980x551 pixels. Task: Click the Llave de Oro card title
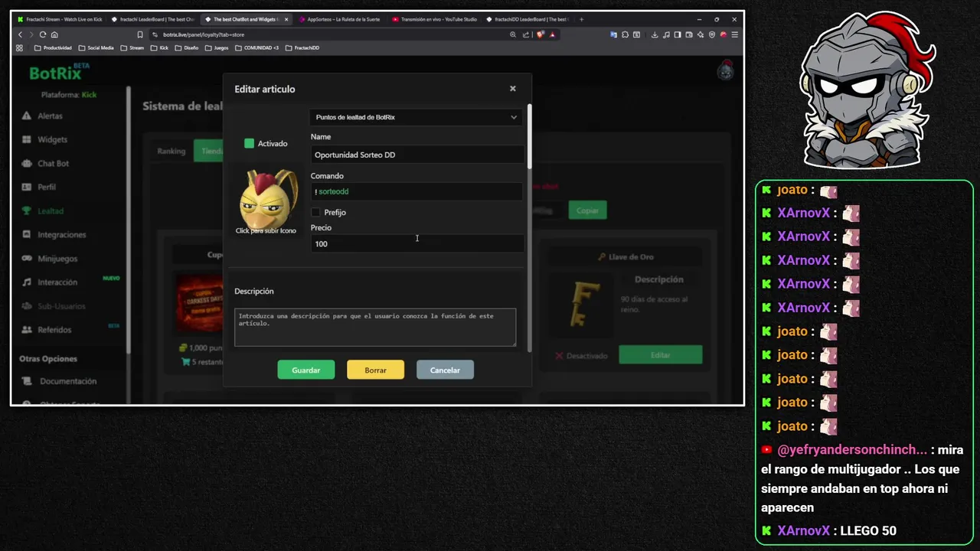click(626, 257)
